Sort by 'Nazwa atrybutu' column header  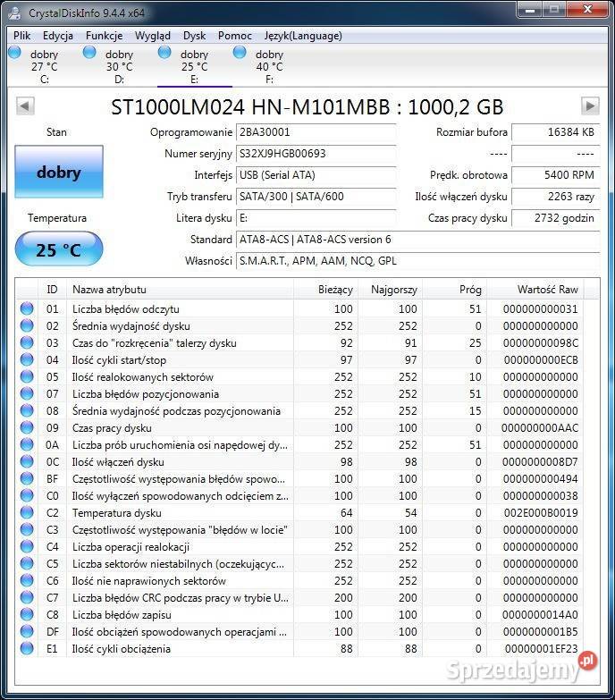[179, 290]
